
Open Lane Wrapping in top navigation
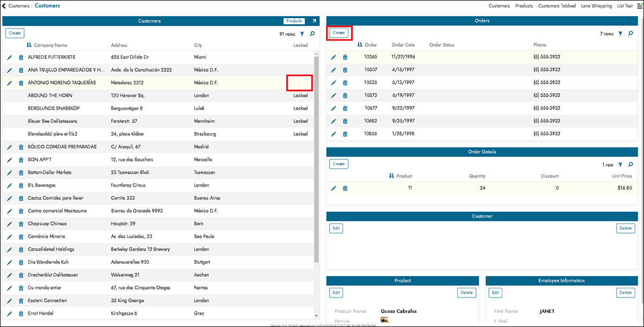596,6
